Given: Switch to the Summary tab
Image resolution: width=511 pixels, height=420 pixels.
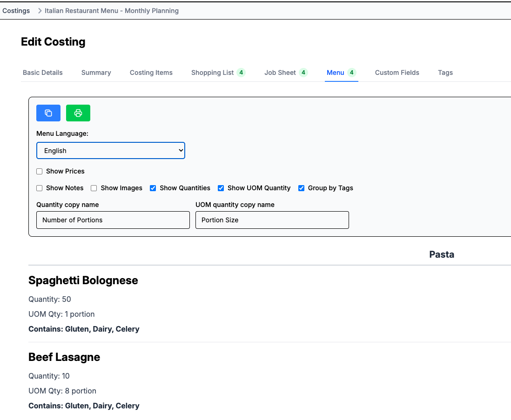Looking at the screenshot, I should click(x=96, y=73).
